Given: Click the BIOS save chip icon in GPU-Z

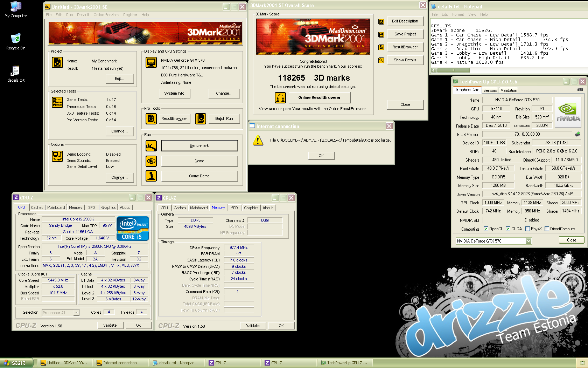Looking at the screenshot, I should pyautogui.click(x=577, y=134).
